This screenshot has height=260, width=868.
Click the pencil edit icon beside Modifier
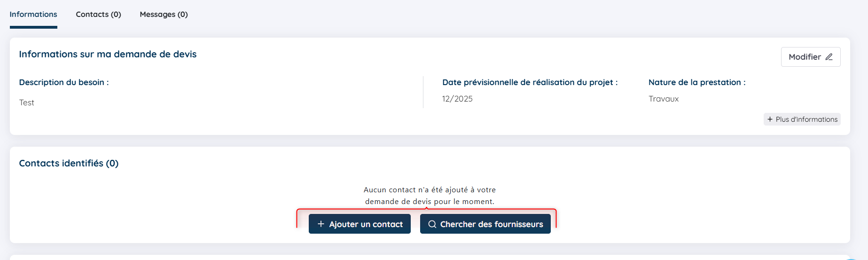(829, 57)
